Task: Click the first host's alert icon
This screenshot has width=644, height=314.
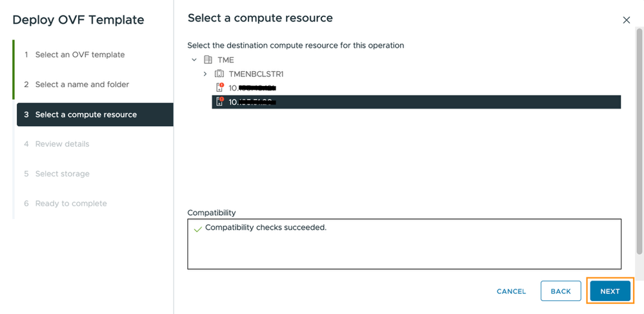Action: [220, 86]
